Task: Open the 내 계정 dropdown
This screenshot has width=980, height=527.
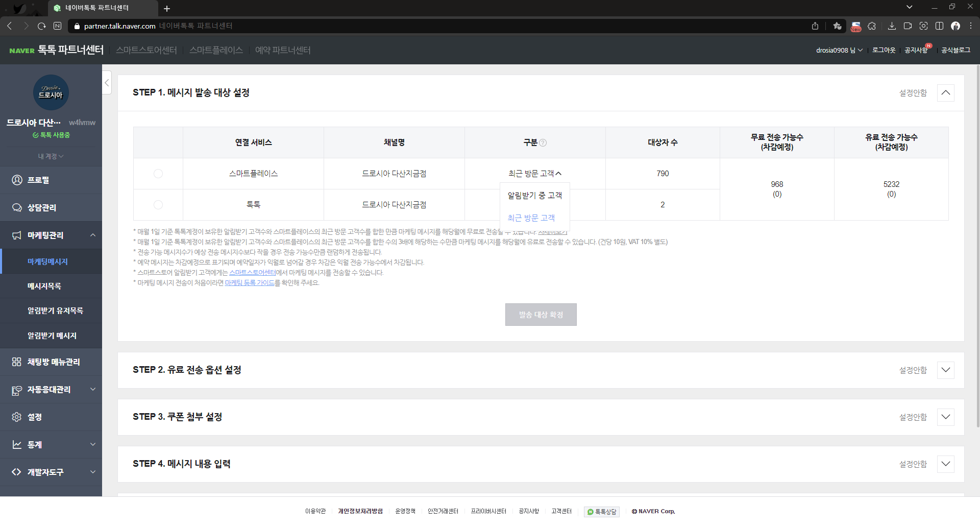Action: pyautogui.click(x=51, y=156)
